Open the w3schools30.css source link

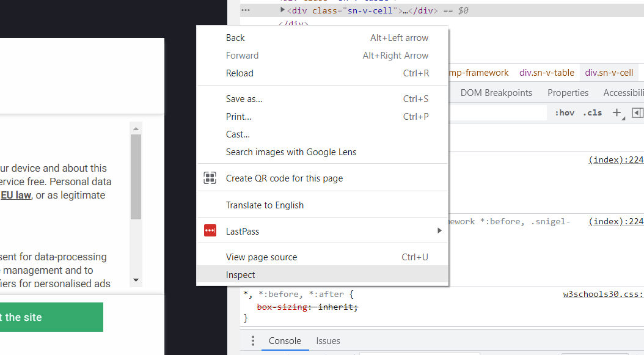tap(602, 295)
